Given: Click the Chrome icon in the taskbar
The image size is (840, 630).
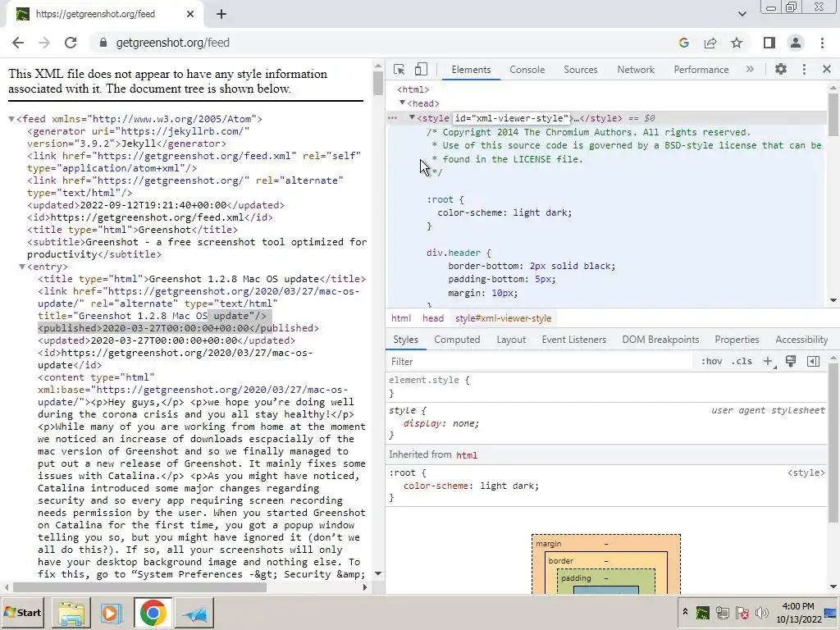Looking at the screenshot, I should [x=153, y=613].
